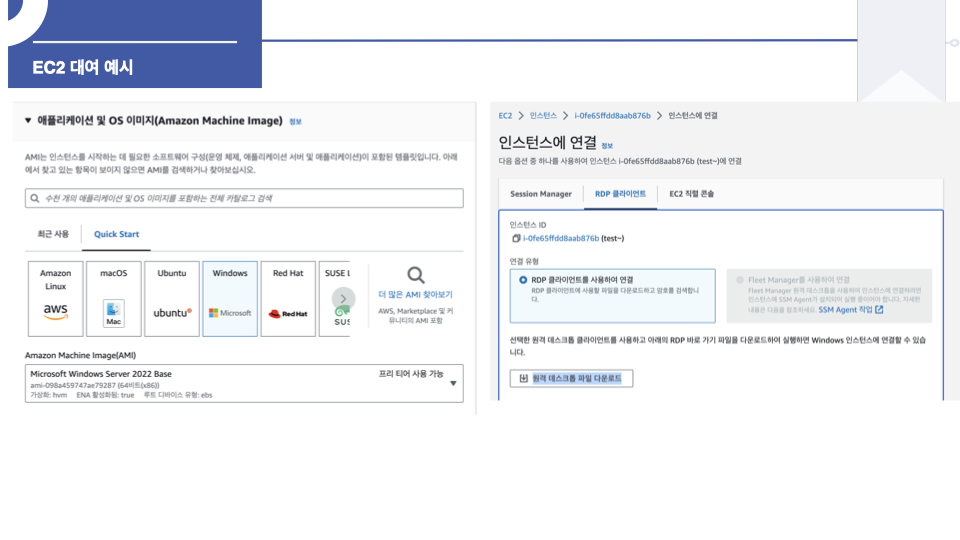This screenshot has height=540, width=960.
Task: Switch to the 최근 사용 tab
Action: (53, 234)
